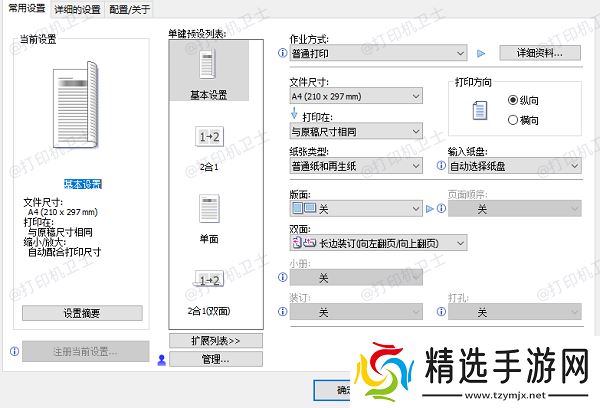This screenshot has height=408, width=600.
Task: Click the 管理... button
Action: click(x=216, y=359)
